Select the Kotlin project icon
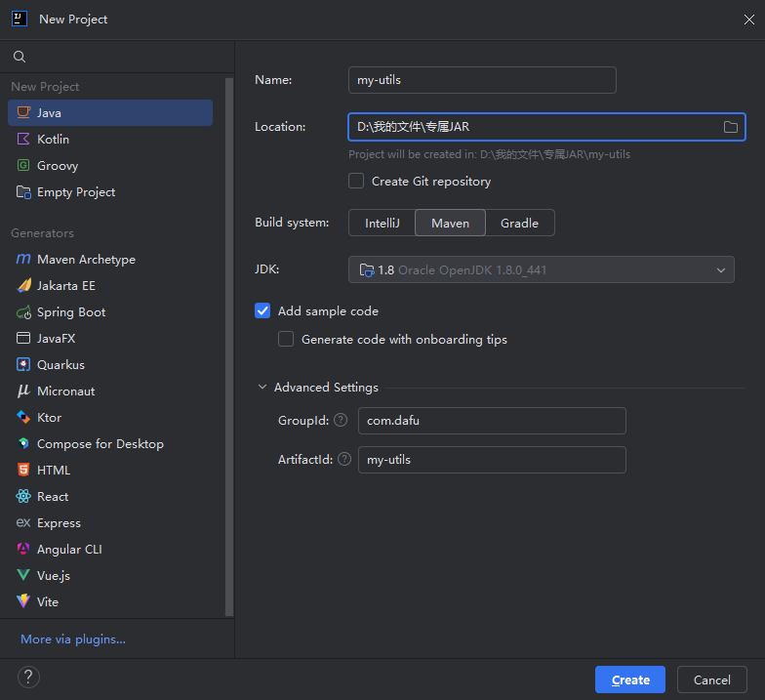The height and width of the screenshot is (700, 765). pyautogui.click(x=23, y=139)
